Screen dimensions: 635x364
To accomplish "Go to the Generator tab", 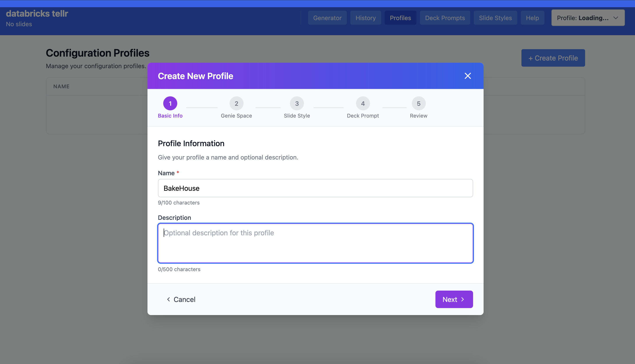I will (x=327, y=18).
